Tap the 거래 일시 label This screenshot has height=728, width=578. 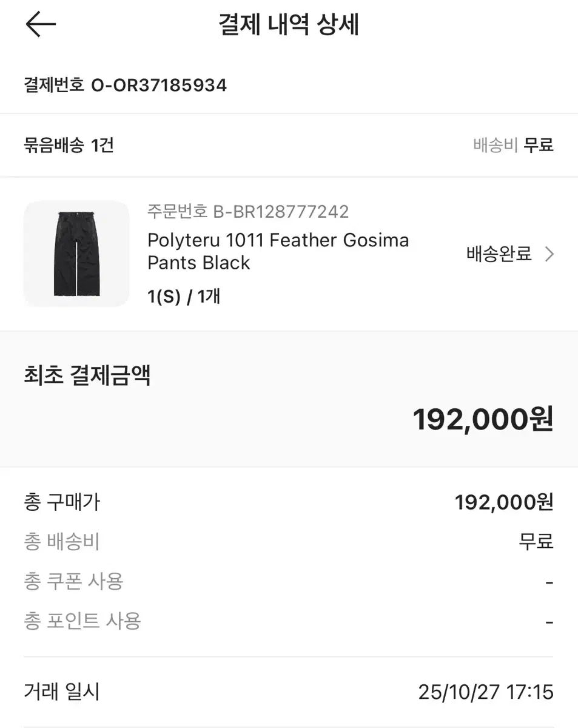click(62, 692)
